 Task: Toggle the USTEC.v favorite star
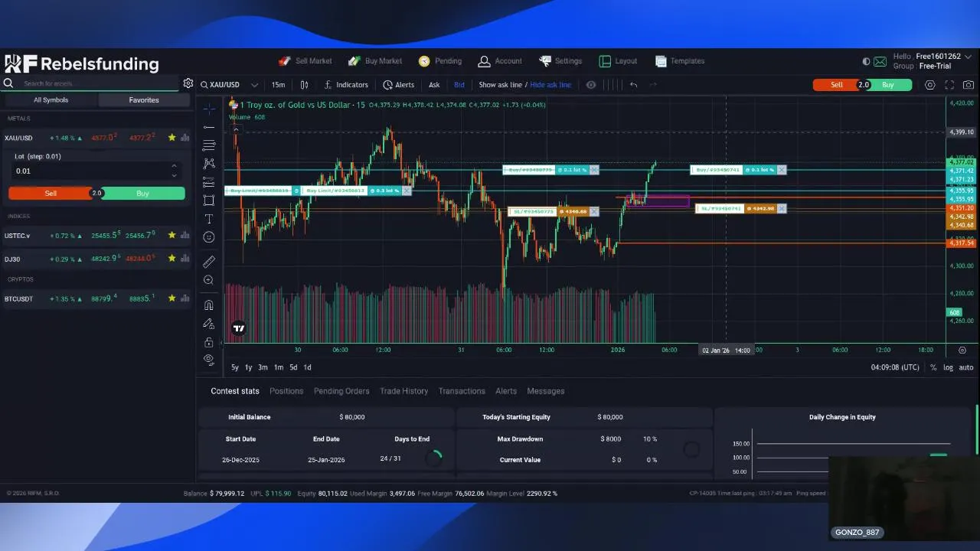172,235
